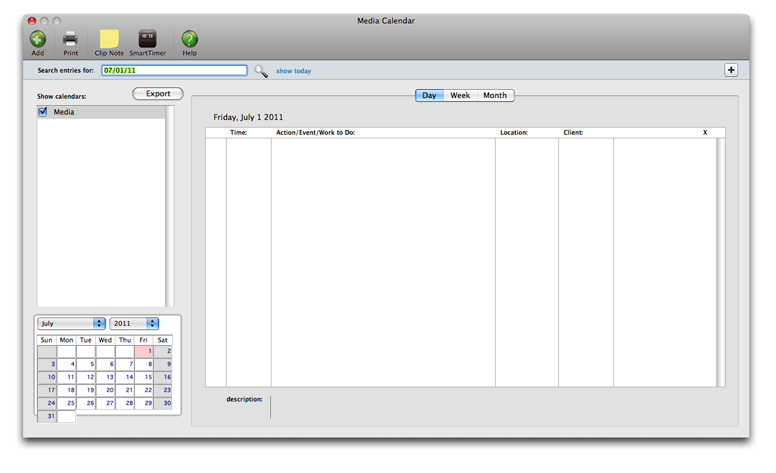Image resolution: width=776 pixels, height=473 pixels.
Task: Click the show today link
Action: click(294, 71)
